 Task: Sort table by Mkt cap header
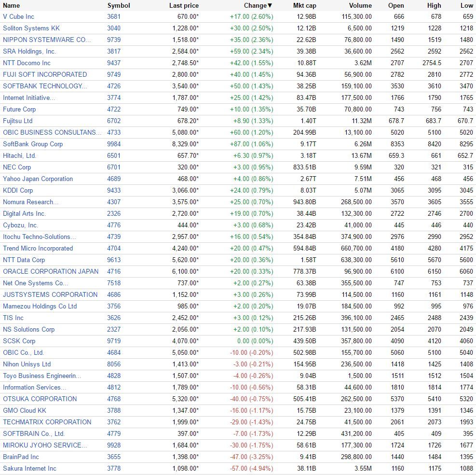click(304, 5)
